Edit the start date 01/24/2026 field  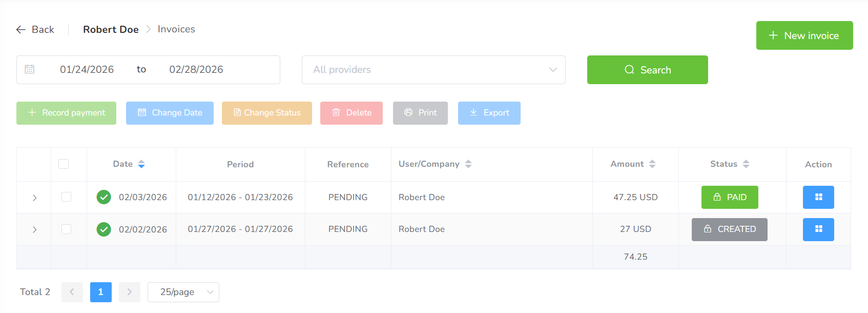coord(87,70)
